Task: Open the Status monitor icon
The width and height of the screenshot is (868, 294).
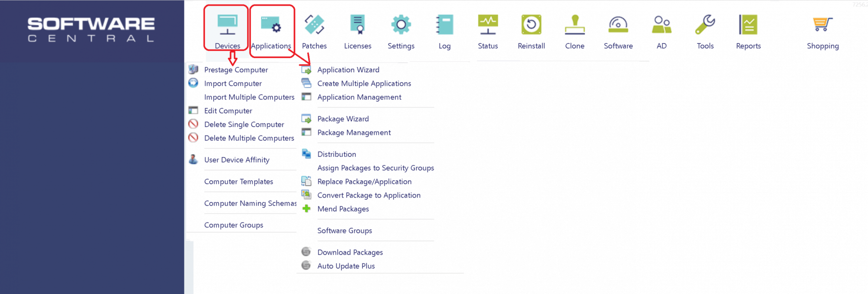Action: click(488, 25)
